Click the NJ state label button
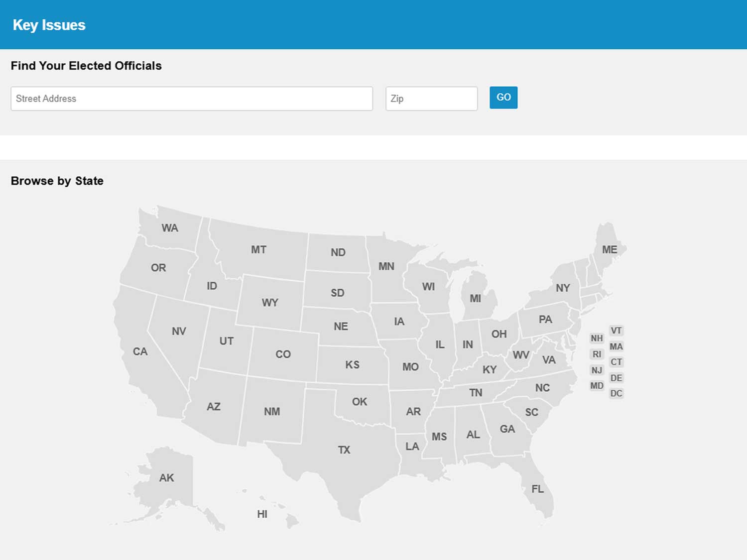 (597, 370)
